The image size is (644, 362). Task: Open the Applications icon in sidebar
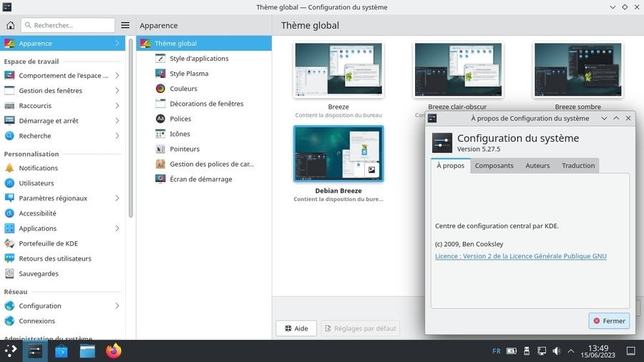tap(9, 228)
